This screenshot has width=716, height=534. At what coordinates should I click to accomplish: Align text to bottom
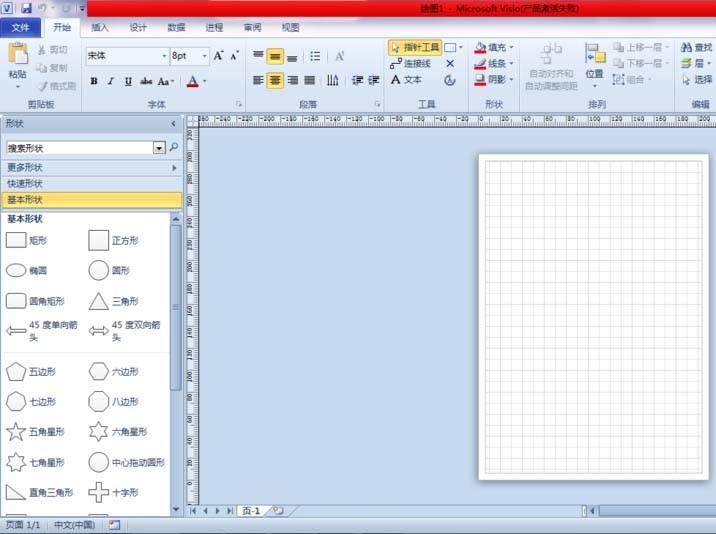(x=292, y=56)
